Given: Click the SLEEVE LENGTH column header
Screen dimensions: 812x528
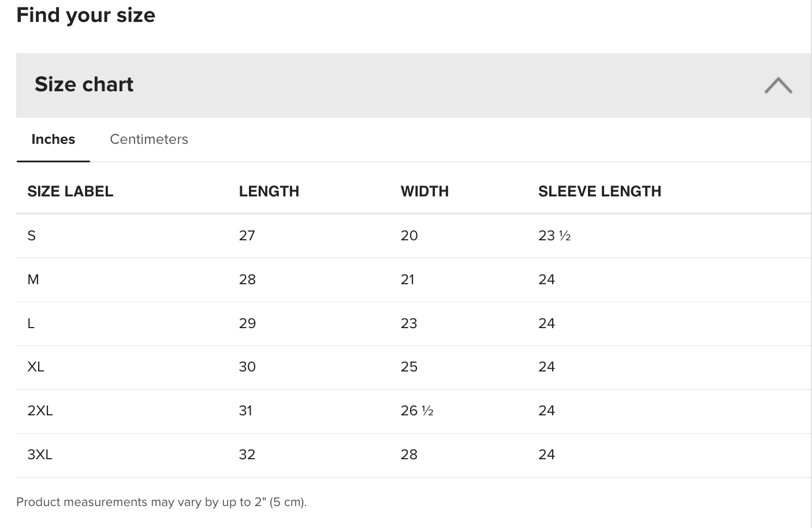Looking at the screenshot, I should click(x=599, y=191).
